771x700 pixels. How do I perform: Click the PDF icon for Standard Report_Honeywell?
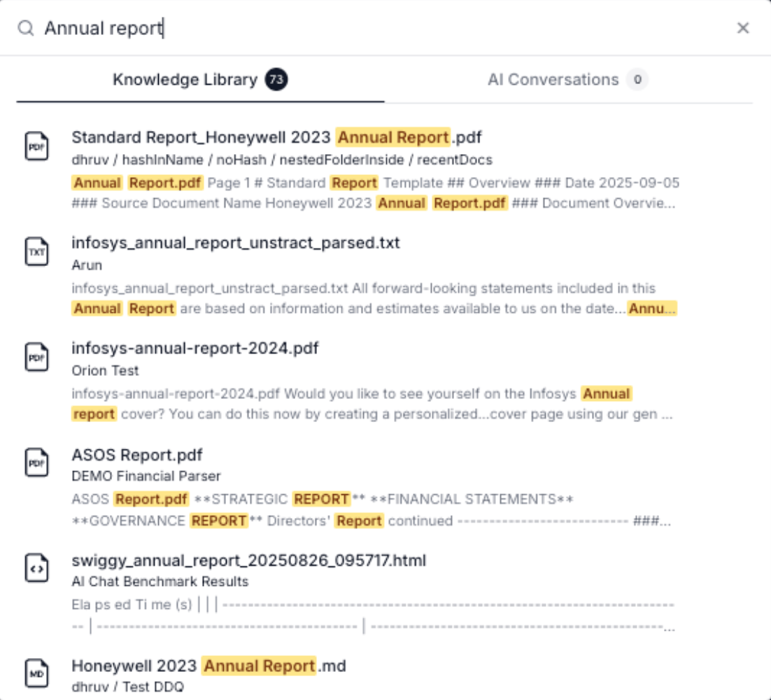37,146
